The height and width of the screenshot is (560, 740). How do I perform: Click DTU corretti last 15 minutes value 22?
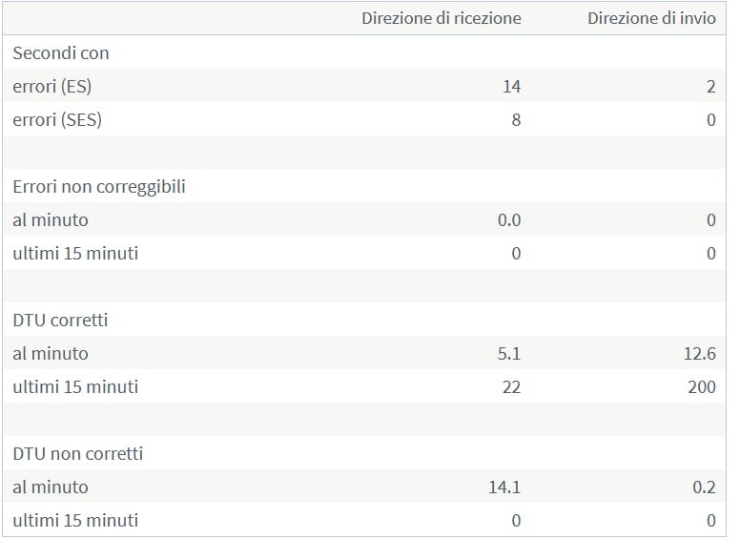511,387
